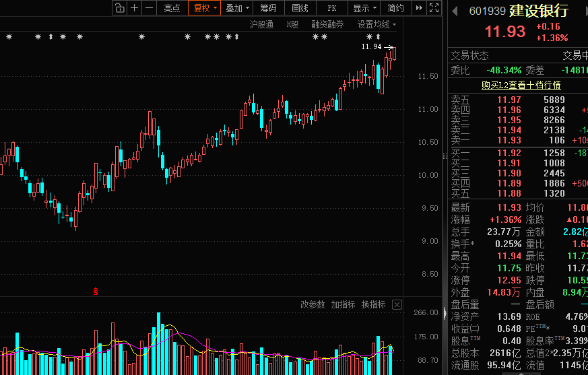The height and width of the screenshot is (375, 588).
Task: Click 涨幅 value +1.36%
Action: click(506, 219)
